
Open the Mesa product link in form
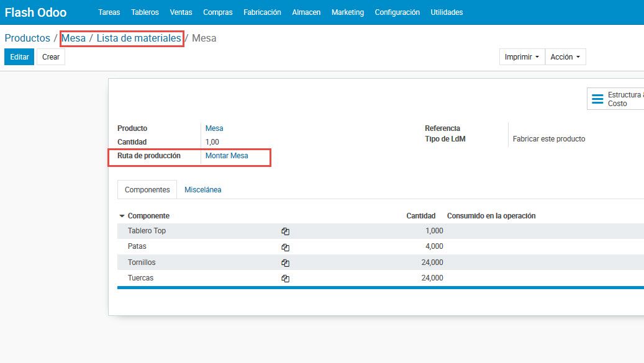point(214,128)
